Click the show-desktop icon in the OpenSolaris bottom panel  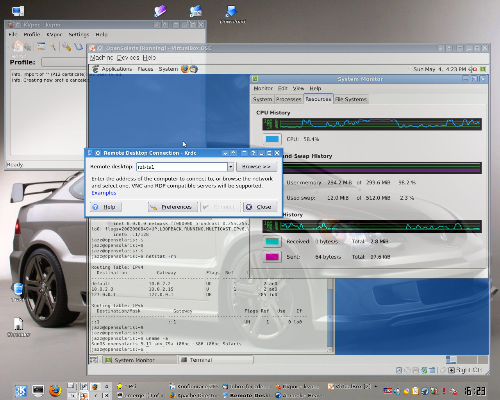(x=94, y=360)
